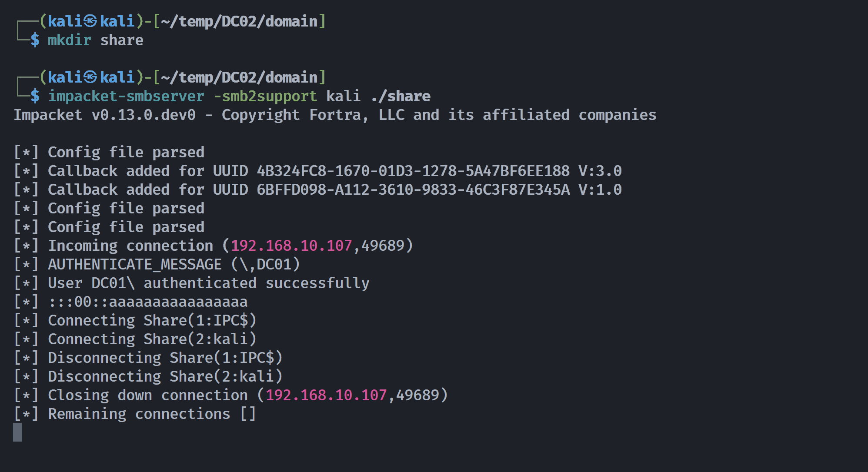Click Connecting Share(2:kali) line
The height and width of the screenshot is (472, 868).
(x=135, y=339)
